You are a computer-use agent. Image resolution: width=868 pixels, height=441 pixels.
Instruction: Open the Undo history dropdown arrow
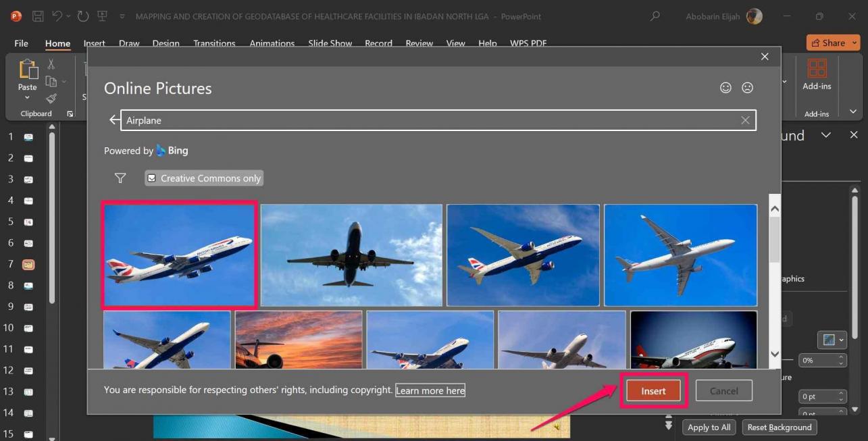pos(68,16)
